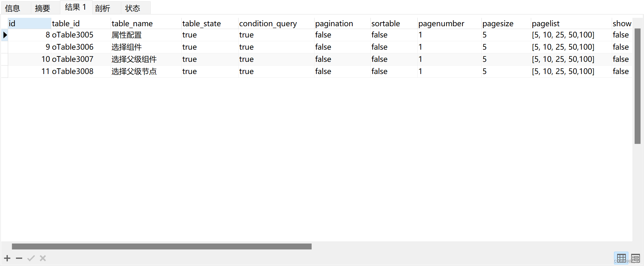
Task: Select id cell with value 11
Action: pyautogui.click(x=29, y=71)
